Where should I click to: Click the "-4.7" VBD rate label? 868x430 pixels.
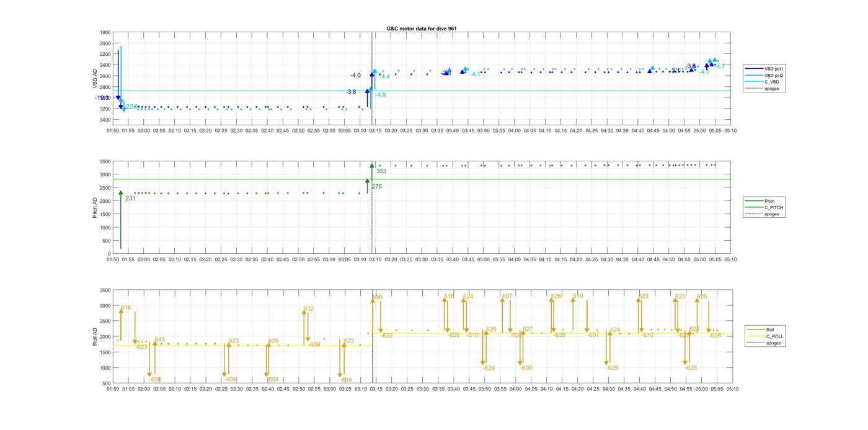point(720,66)
